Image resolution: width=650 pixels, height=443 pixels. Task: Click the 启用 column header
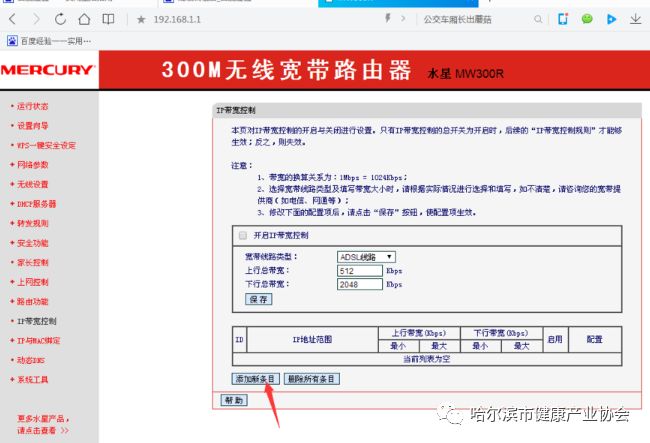(x=555, y=339)
